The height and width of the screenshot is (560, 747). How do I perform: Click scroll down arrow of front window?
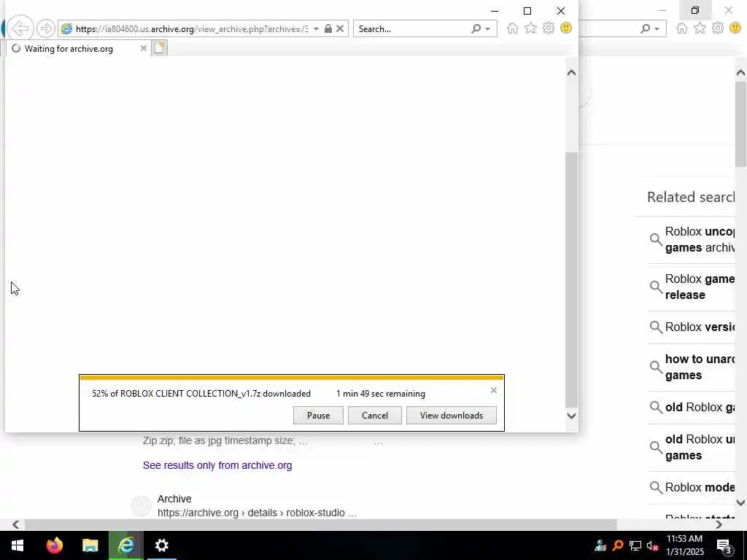(571, 416)
